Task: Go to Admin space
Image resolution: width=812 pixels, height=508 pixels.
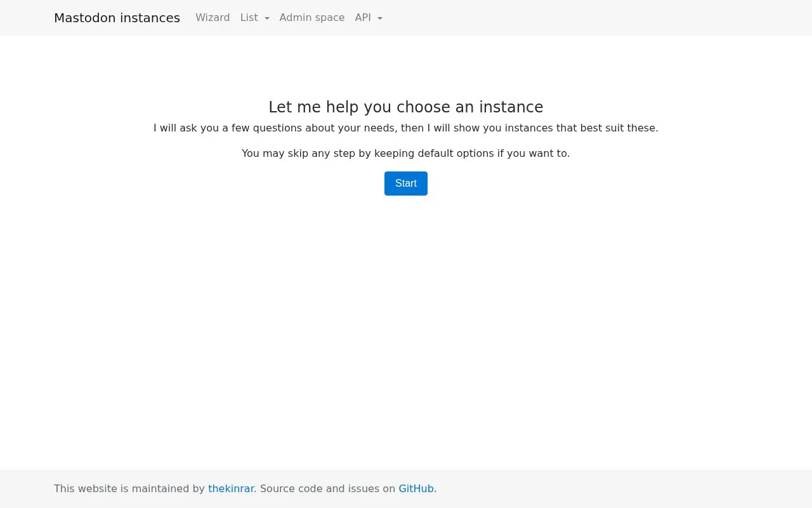Action: click(312, 18)
